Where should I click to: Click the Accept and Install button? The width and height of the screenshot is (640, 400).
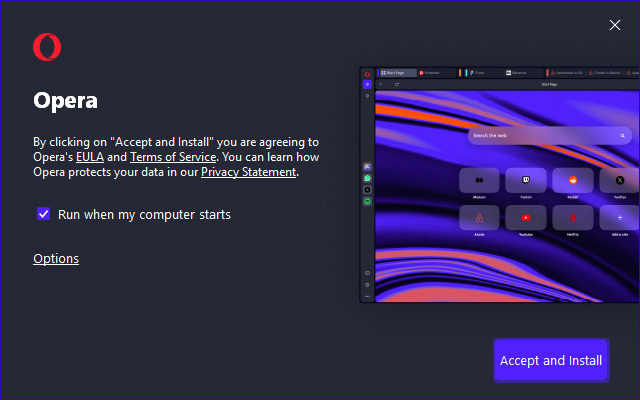tap(551, 360)
